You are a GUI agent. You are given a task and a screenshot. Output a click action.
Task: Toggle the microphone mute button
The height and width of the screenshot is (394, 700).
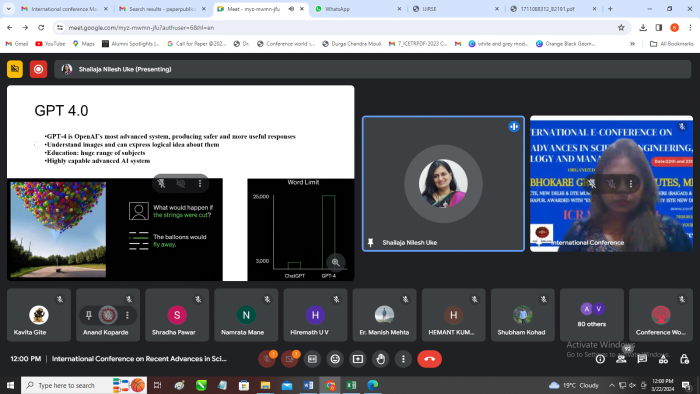(267, 359)
